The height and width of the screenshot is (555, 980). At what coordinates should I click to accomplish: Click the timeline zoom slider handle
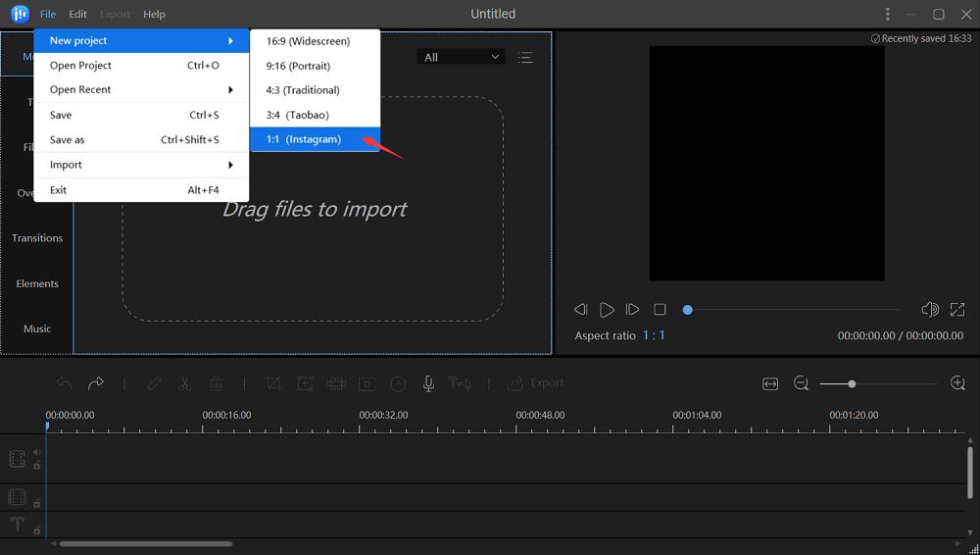(852, 383)
